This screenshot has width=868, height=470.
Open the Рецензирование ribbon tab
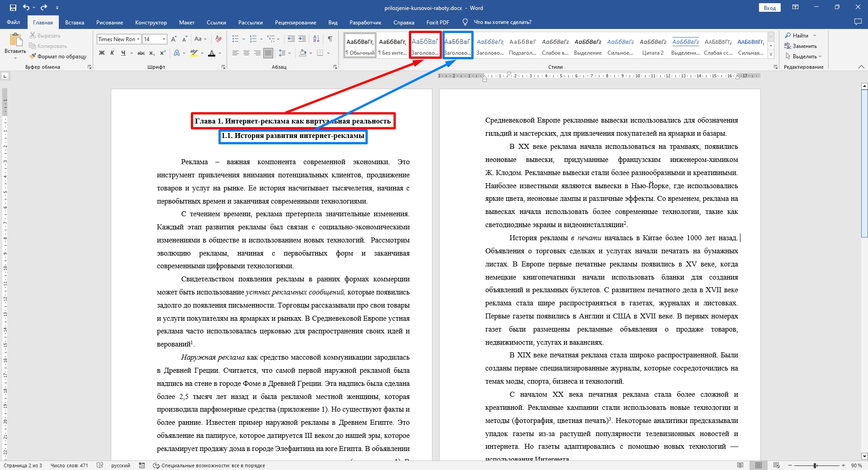pos(295,22)
